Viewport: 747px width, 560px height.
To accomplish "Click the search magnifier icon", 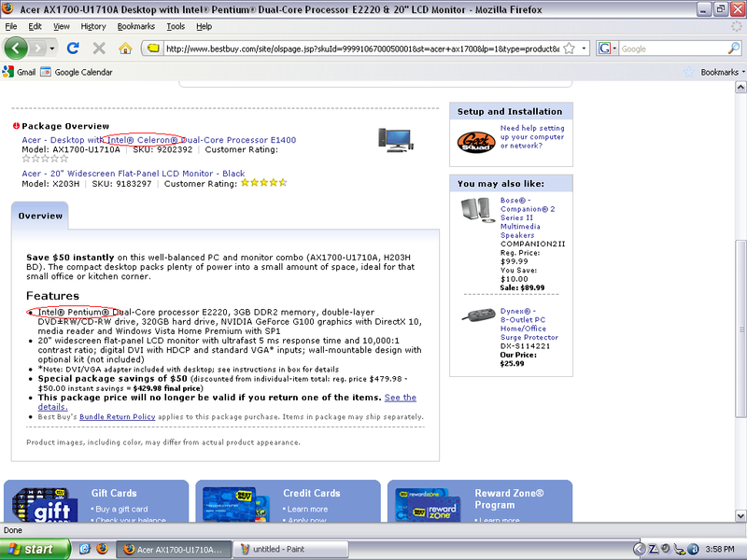I will [x=734, y=49].
